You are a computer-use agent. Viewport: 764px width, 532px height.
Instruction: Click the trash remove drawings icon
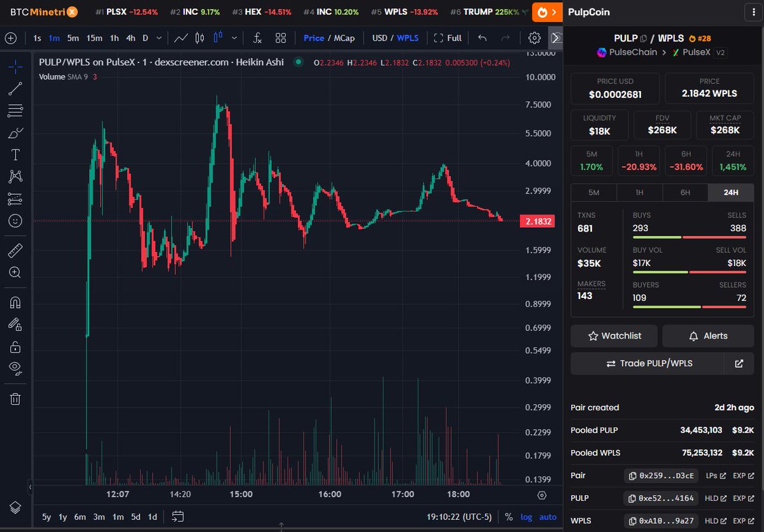click(15, 399)
